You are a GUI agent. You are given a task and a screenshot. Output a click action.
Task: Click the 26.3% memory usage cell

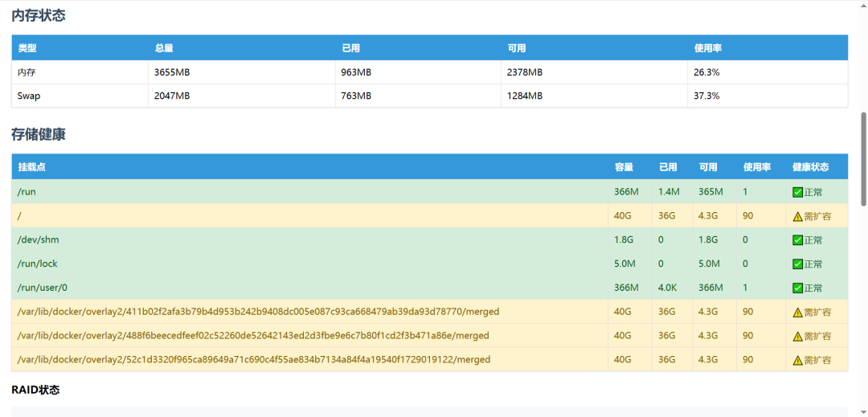coord(706,72)
